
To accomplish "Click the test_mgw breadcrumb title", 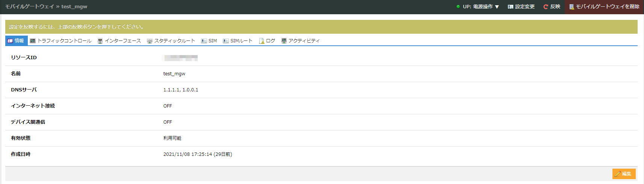I will (x=74, y=7).
